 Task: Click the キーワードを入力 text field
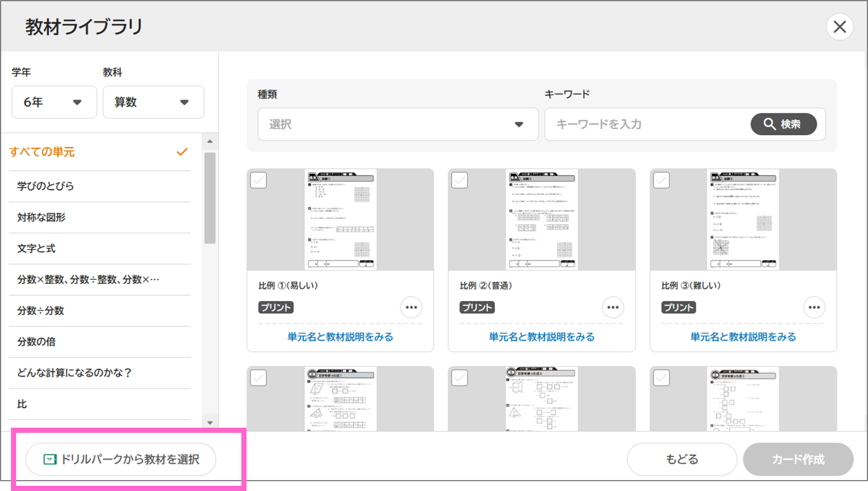point(647,124)
